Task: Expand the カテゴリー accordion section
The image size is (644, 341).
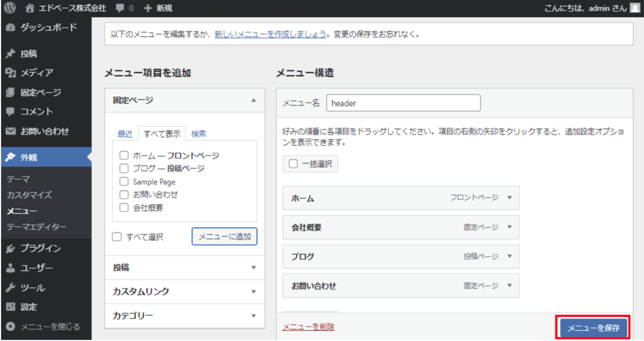Action: coord(185,316)
